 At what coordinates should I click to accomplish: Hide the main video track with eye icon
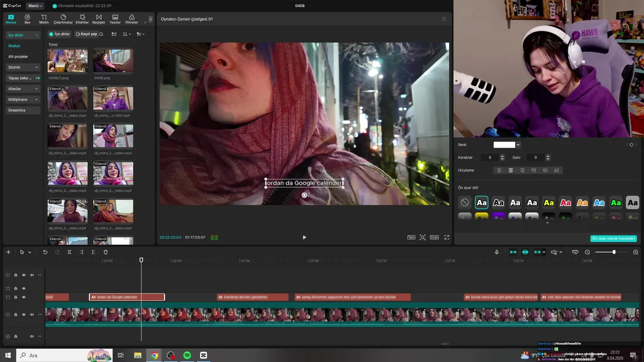tap(24, 315)
